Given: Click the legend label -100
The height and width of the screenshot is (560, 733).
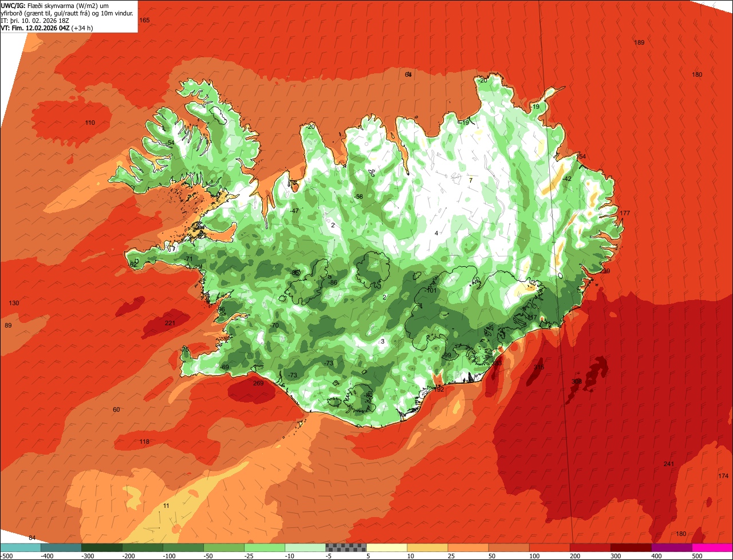Looking at the screenshot, I should pyautogui.click(x=170, y=556).
